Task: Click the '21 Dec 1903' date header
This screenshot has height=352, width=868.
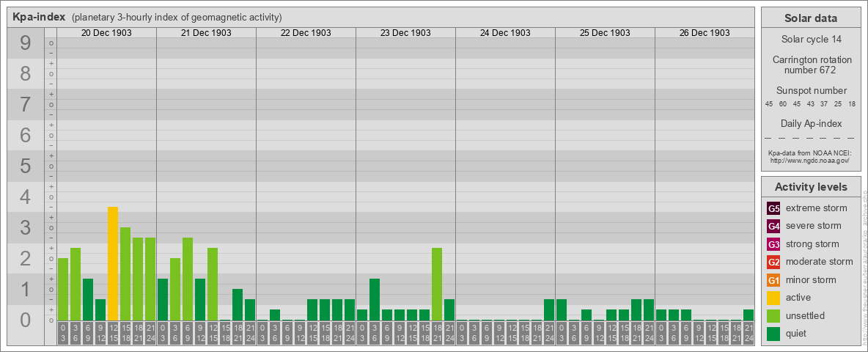Action: 206,33
